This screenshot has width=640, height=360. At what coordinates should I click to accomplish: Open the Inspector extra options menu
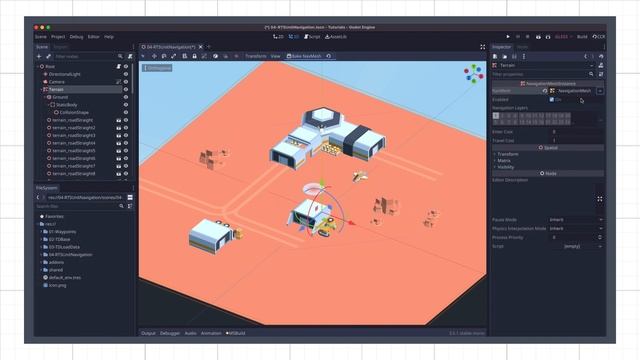[524, 56]
